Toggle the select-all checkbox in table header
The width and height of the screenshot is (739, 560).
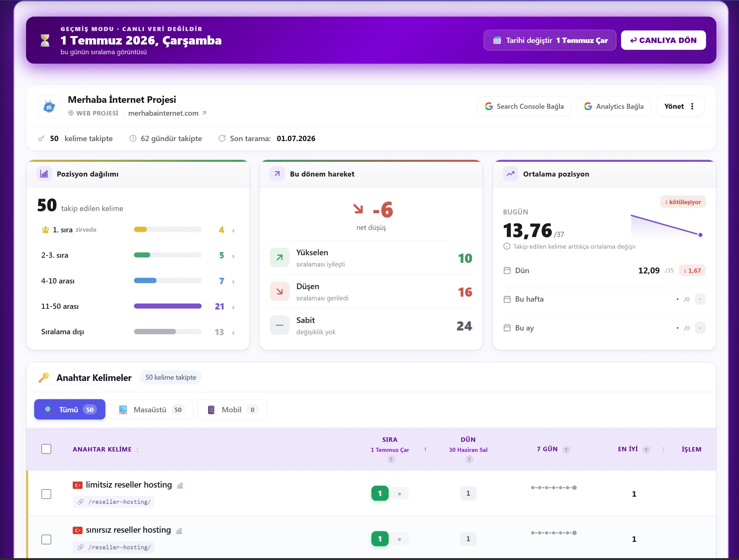pos(46,449)
